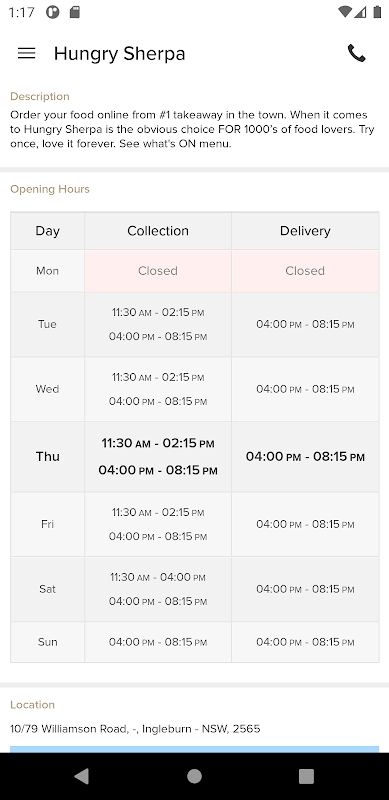Tap the Opening Hours section heading
389x800 pixels.
(50, 189)
